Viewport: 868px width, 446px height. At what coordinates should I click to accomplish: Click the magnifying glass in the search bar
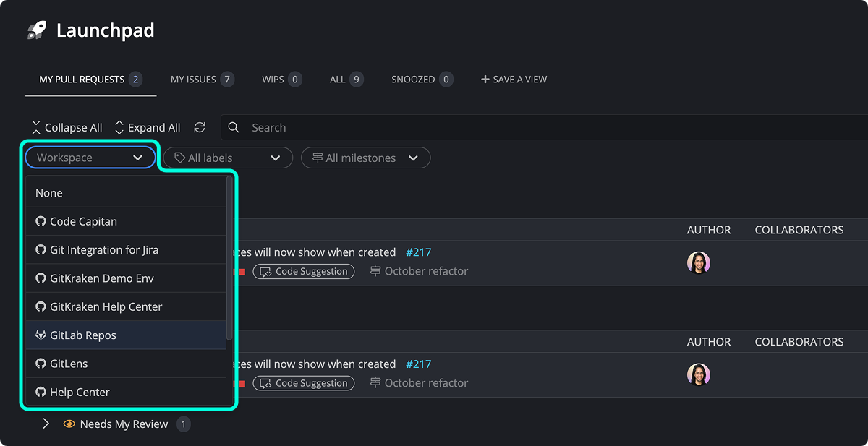coord(233,127)
